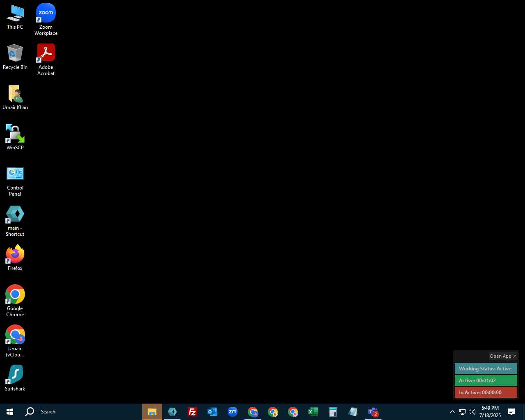525x420 pixels.
Task: Click the Active: 00:01:02 timer
Action: coord(486,381)
